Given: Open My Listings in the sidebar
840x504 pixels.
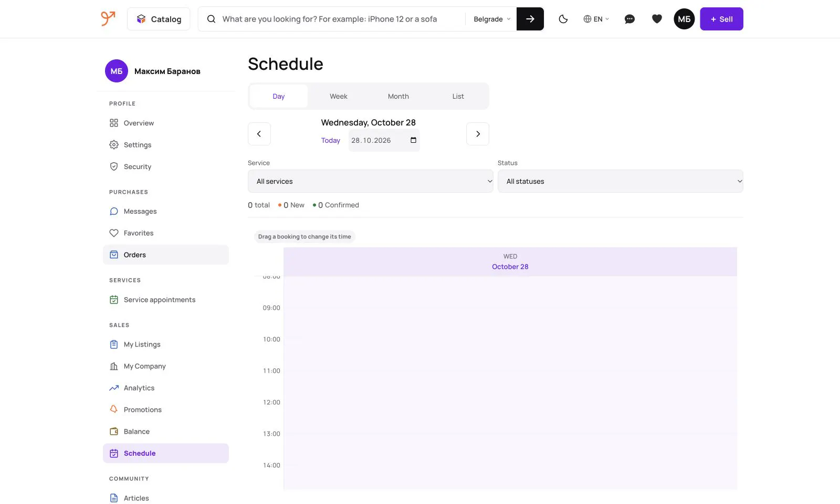Looking at the screenshot, I should (166, 344).
